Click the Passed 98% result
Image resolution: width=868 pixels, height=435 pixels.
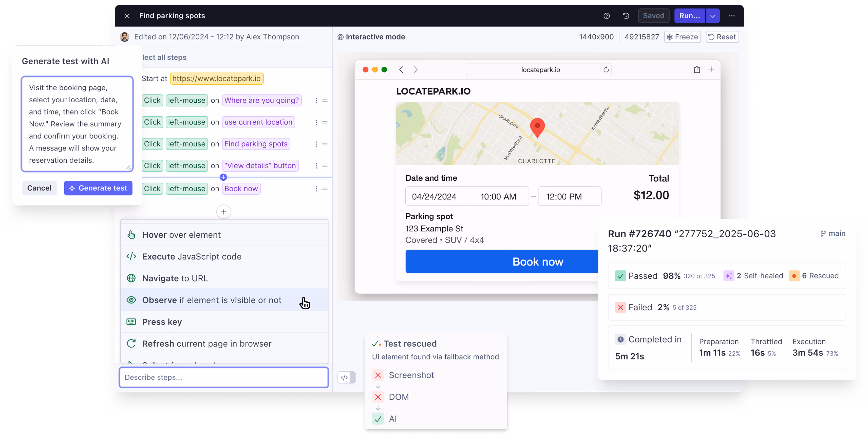click(665, 276)
